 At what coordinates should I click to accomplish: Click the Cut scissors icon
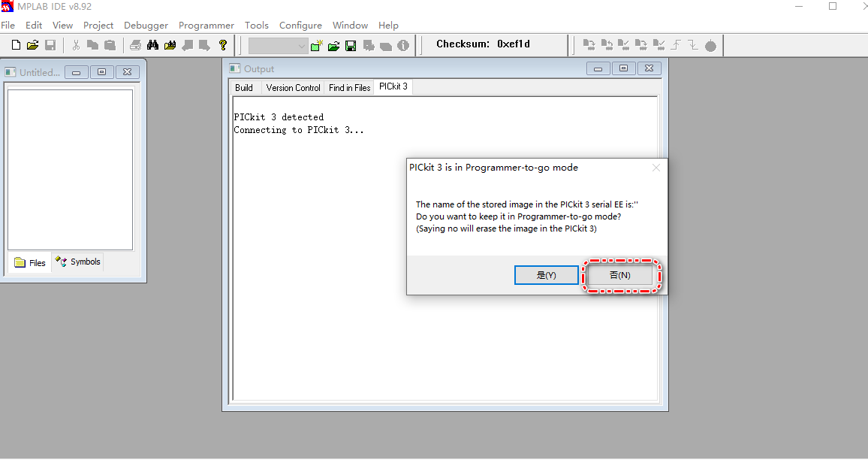(x=76, y=45)
